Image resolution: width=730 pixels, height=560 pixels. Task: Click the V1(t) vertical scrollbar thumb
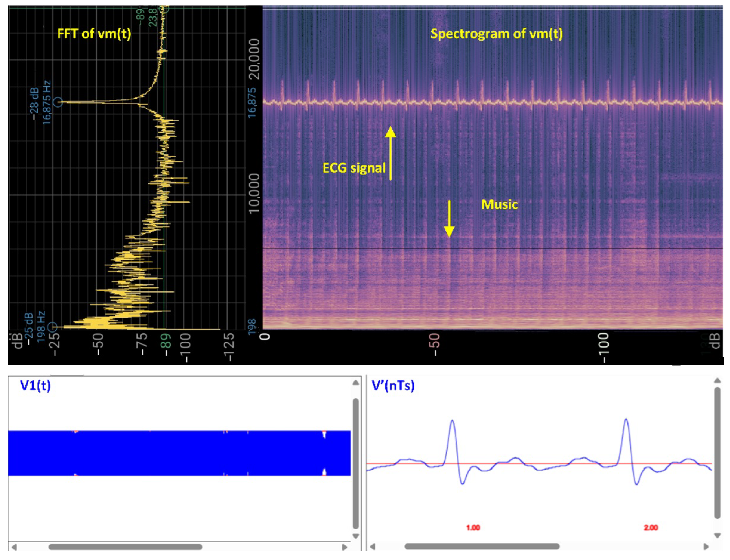[355, 463]
